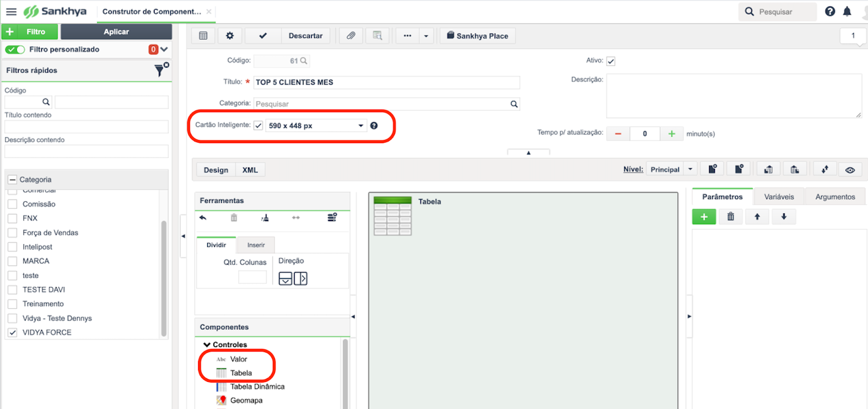The height and width of the screenshot is (409, 868).
Task: Click the green Filtro button
Action: (x=30, y=32)
